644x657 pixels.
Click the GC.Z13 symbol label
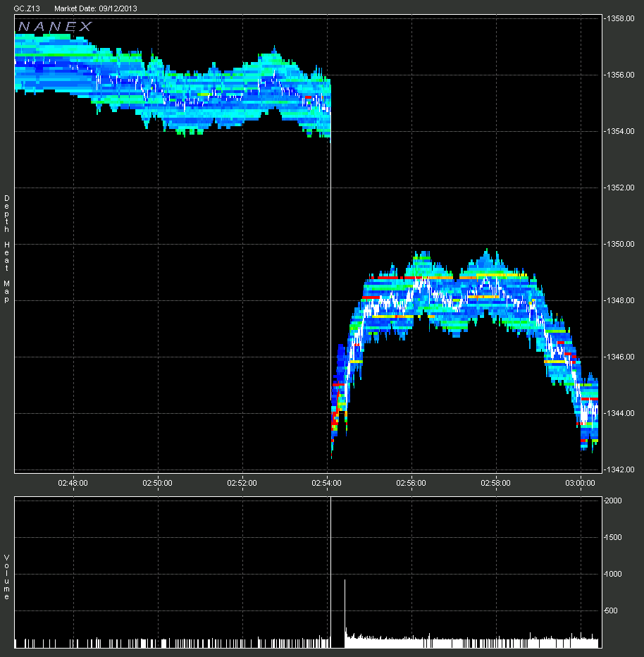pos(26,8)
